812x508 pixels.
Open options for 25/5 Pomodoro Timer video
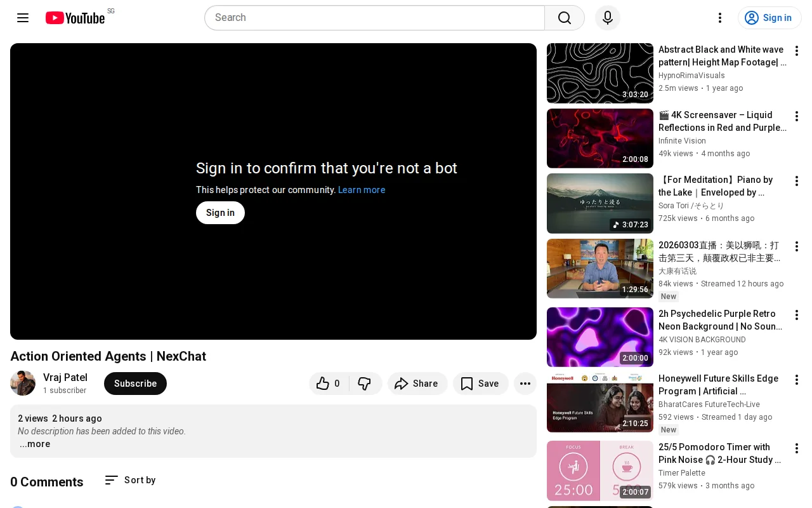[797, 448]
